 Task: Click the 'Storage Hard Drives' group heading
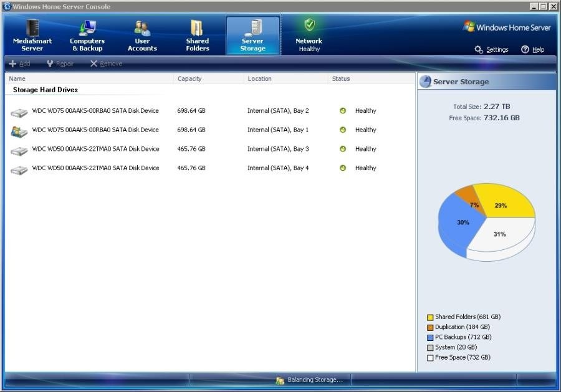(46, 90)
